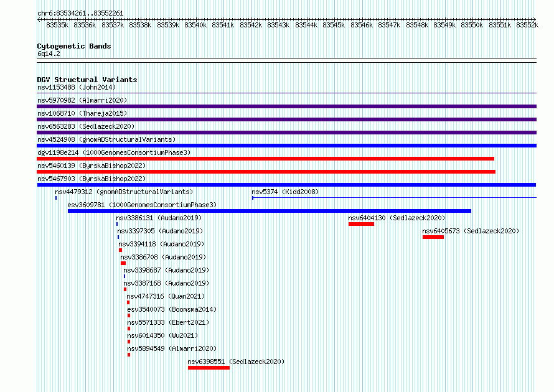The height and width of the screenshot is (392, 554).
Task: Click the 83537k ruler tick label
Action: pos(113,25)
